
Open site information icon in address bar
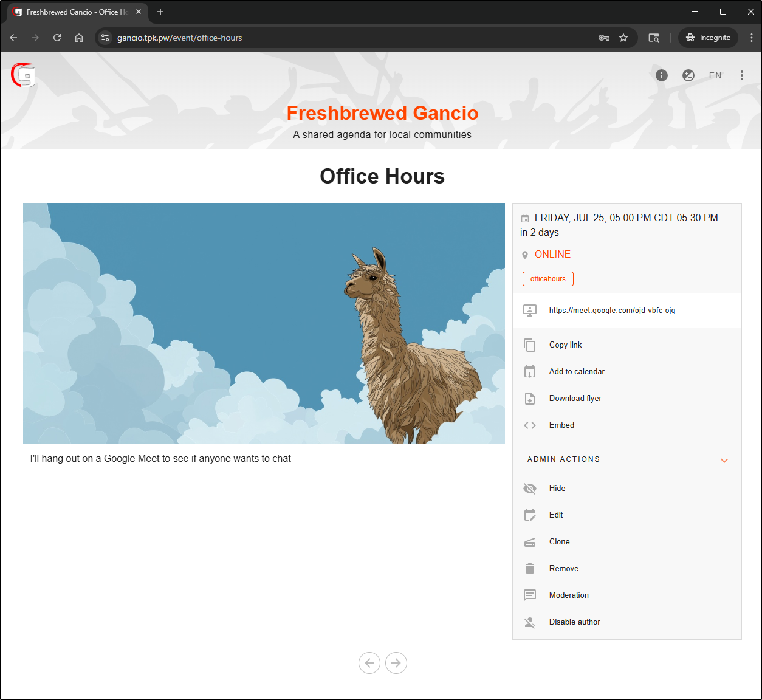coord(105,38)
